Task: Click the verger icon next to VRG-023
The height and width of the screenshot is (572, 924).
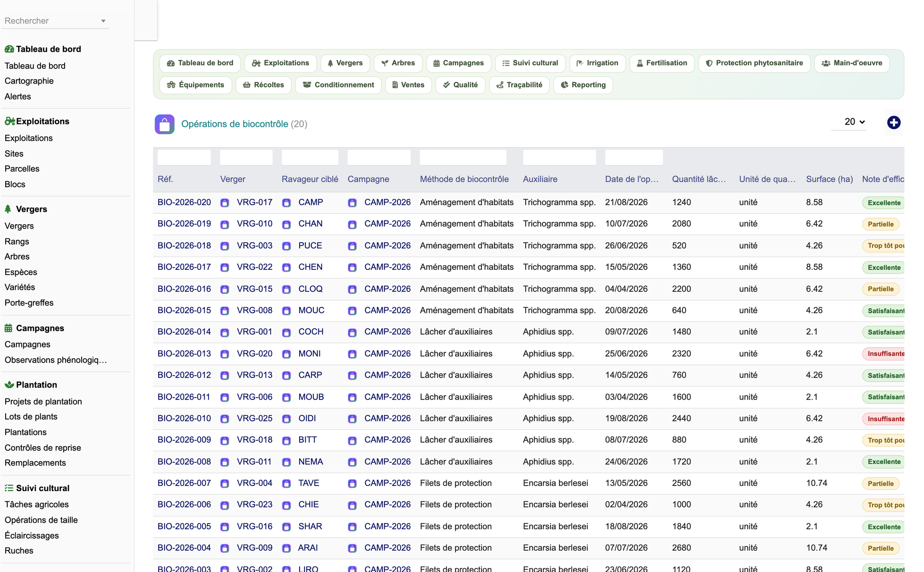Action: tap(225, 505)
